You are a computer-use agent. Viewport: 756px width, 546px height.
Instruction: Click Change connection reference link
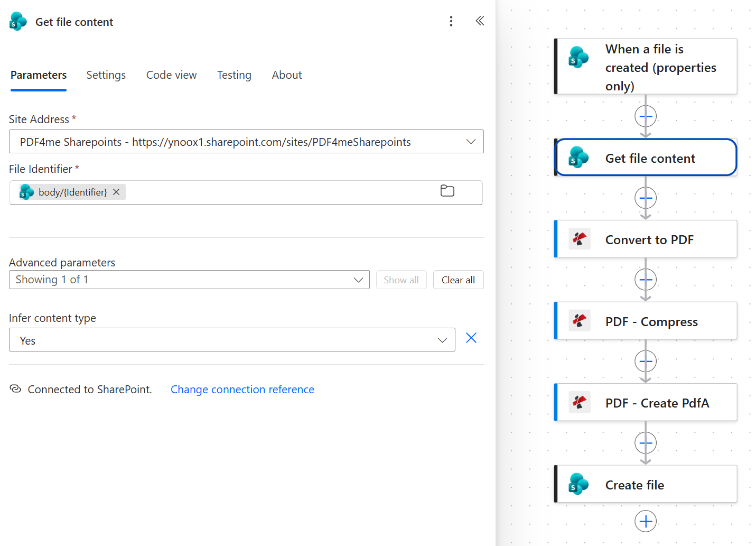coord(242,390)
